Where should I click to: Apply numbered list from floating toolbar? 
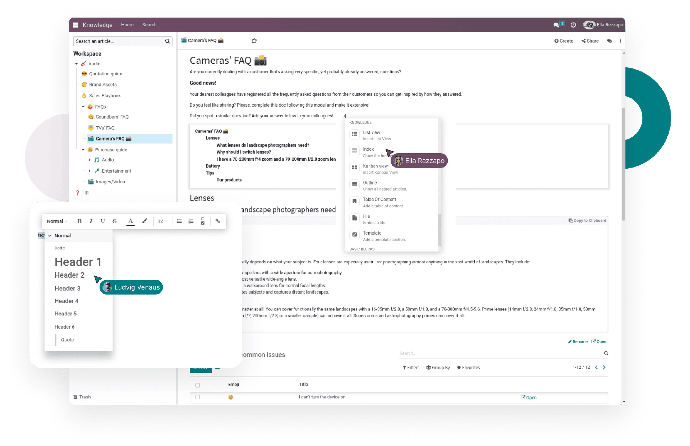click(x=191, y=221)
